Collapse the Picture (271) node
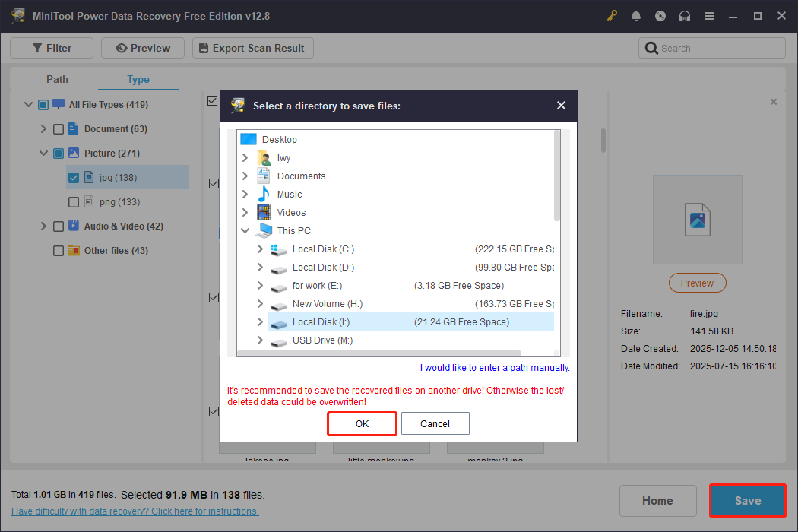The image size is (798, 532). point(43,153)
